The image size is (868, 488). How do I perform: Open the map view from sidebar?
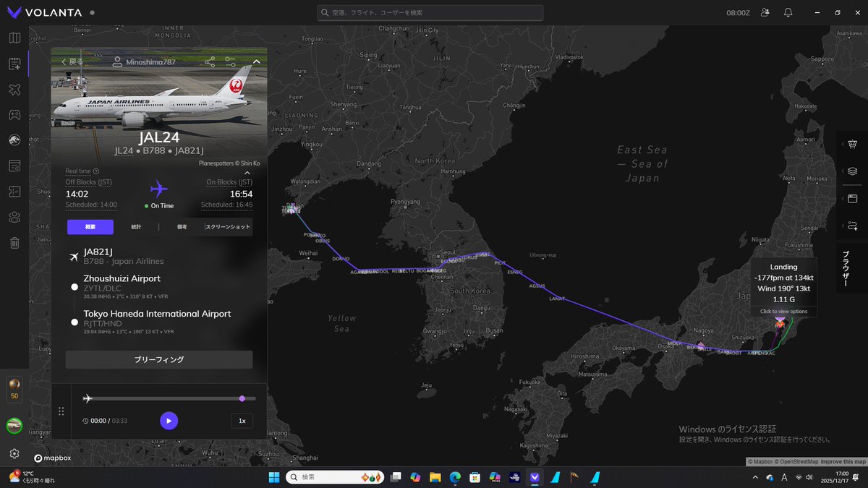click(14, 38)
